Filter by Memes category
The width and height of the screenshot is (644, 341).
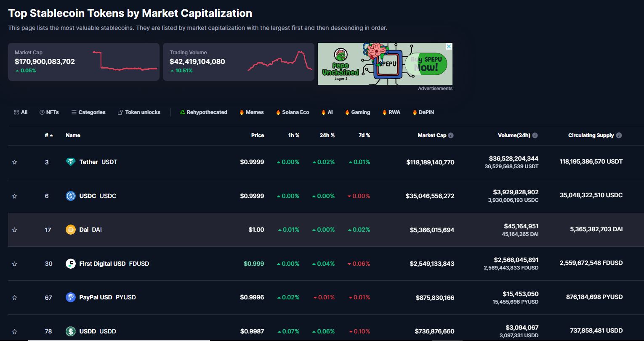(x=252, y=112)
